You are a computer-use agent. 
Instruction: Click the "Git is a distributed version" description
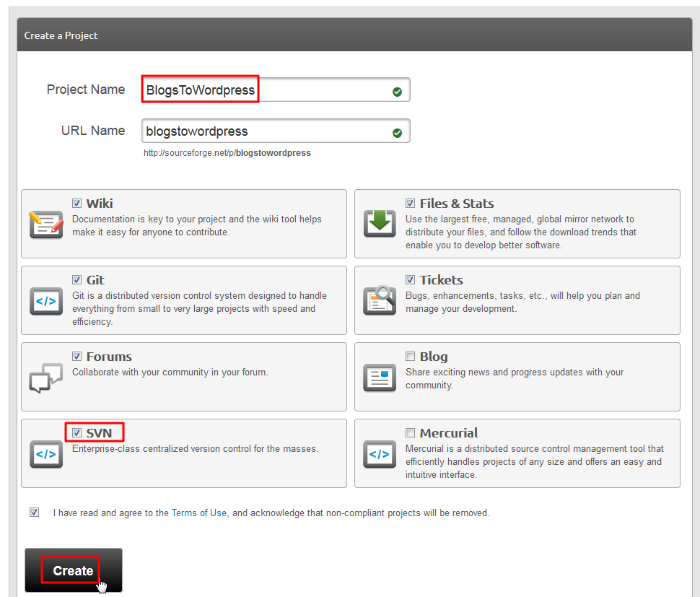(200, 308)
